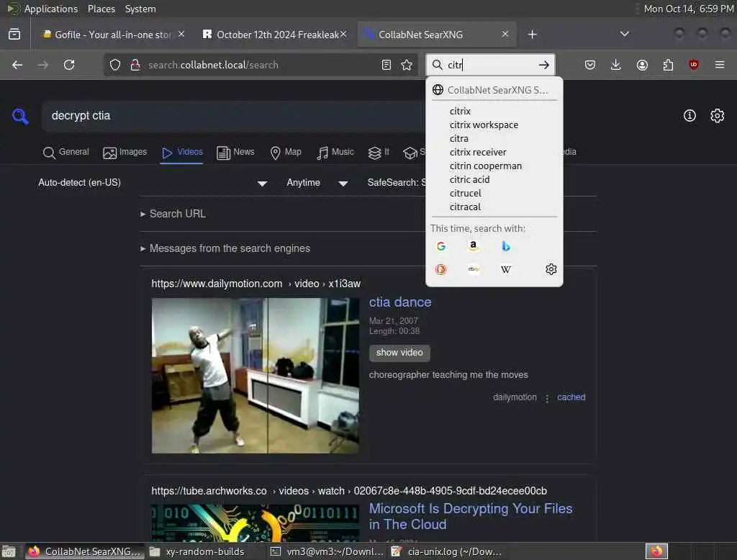Search this time with Amazon
This screenshot has height=560, width=737.
coord(474,246)
